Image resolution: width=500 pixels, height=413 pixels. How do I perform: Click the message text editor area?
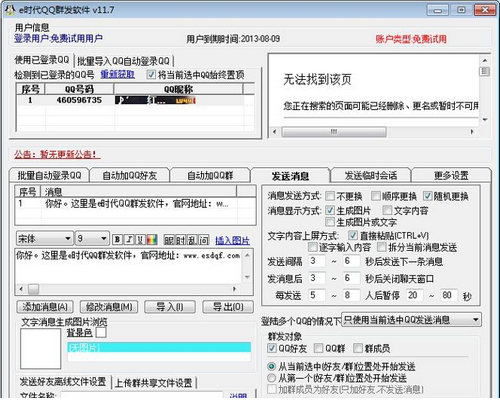[129, 266]
